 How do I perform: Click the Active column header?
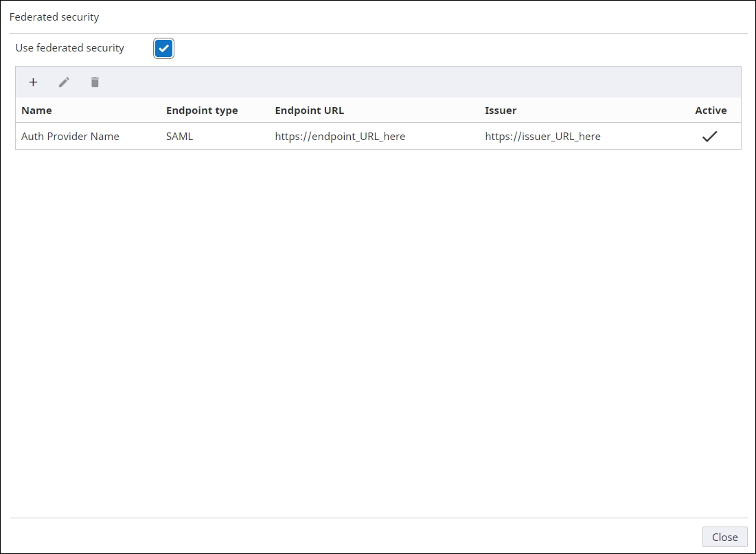point(711,111)
